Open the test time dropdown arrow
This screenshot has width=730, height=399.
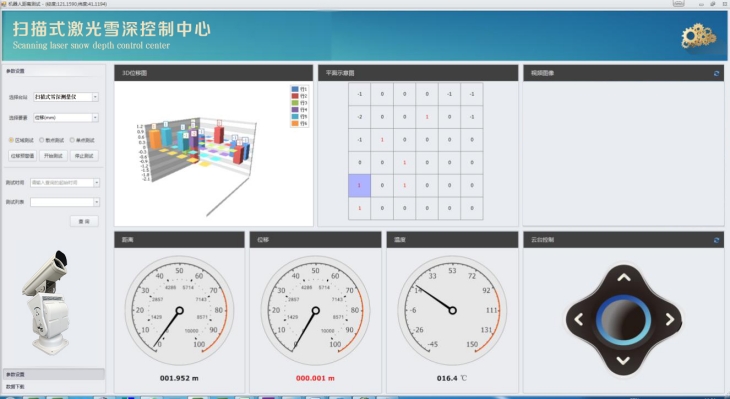point(96,183)
